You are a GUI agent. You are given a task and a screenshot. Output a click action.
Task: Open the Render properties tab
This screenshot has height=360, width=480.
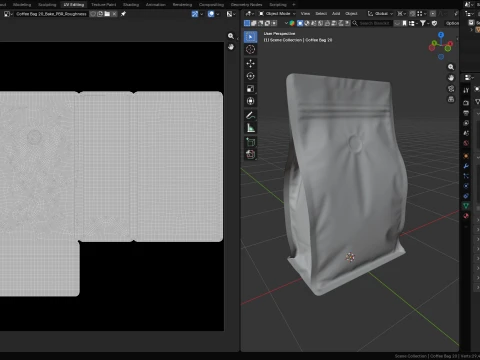(x=466, y=103)
